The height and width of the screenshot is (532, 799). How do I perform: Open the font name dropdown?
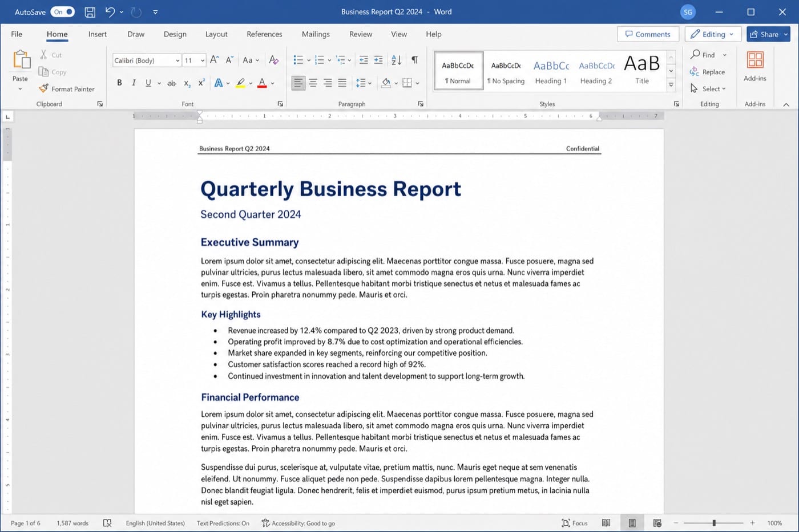(177, 60)
